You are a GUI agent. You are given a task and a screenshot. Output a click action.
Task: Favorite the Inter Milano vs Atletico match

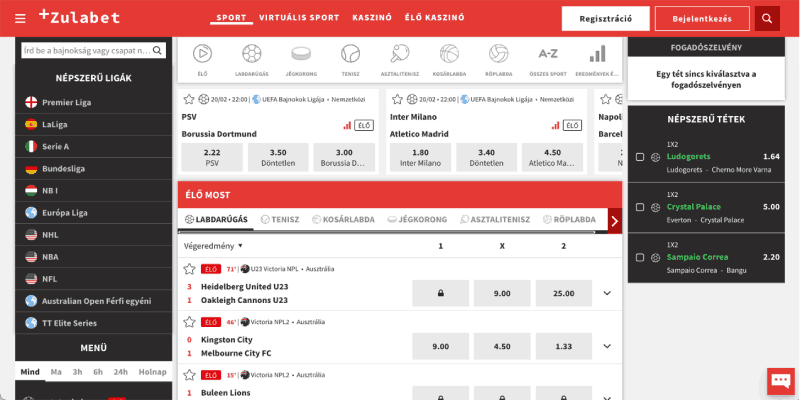pos(397,99)
